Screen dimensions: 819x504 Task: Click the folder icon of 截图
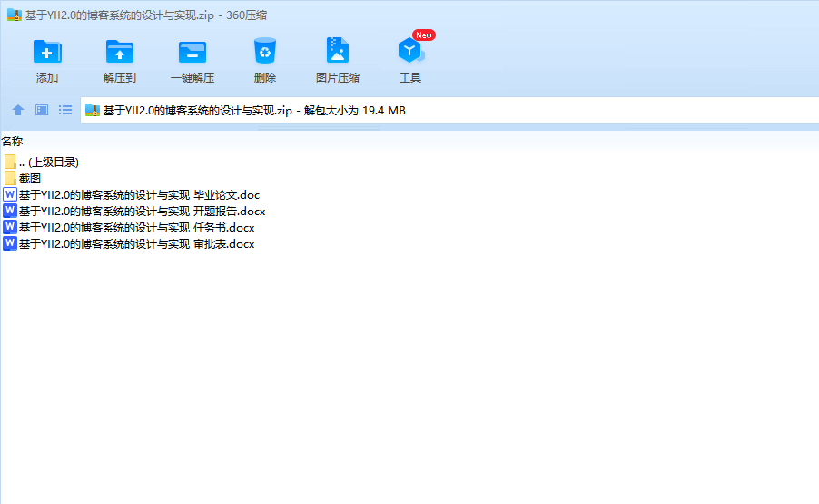click(10, 178)
